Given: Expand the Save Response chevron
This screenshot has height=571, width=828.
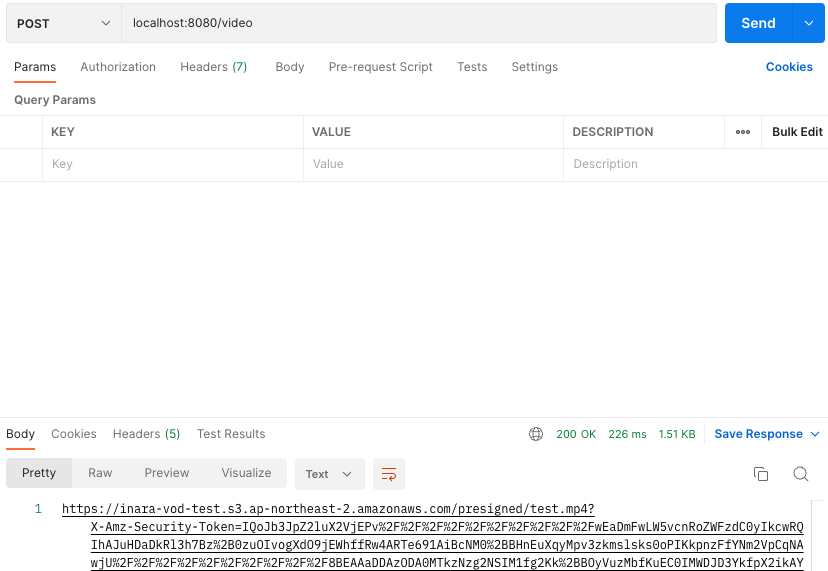Looking at the screenshot, I should (x=815, y=434).
